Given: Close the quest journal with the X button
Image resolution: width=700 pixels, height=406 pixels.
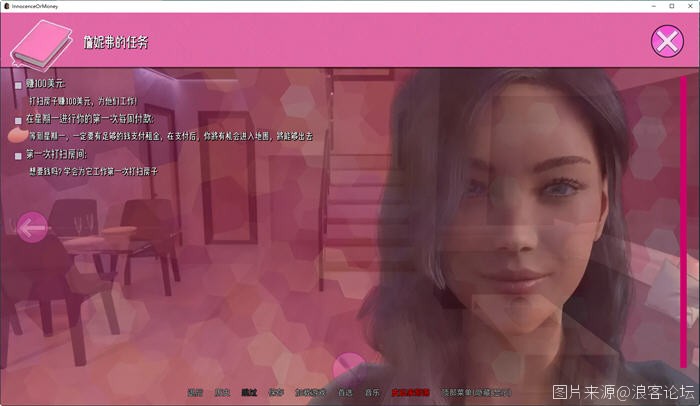Looking at the screenshot, I should [x=667, y=41].
